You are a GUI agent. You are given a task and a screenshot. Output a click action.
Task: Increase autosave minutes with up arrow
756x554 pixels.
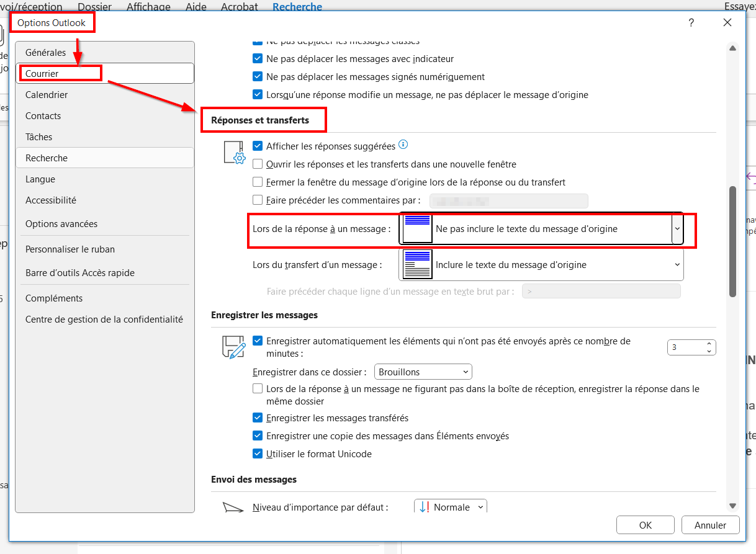click(x=709, y=344)
